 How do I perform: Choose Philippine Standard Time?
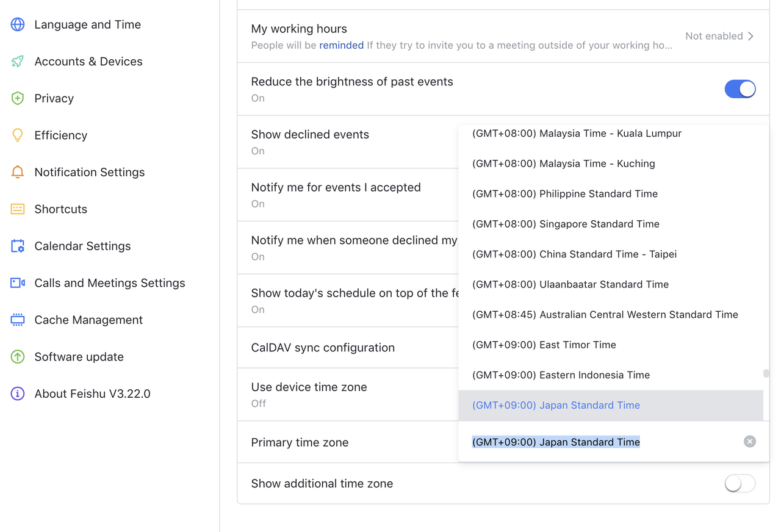click(x=611, y=193)
